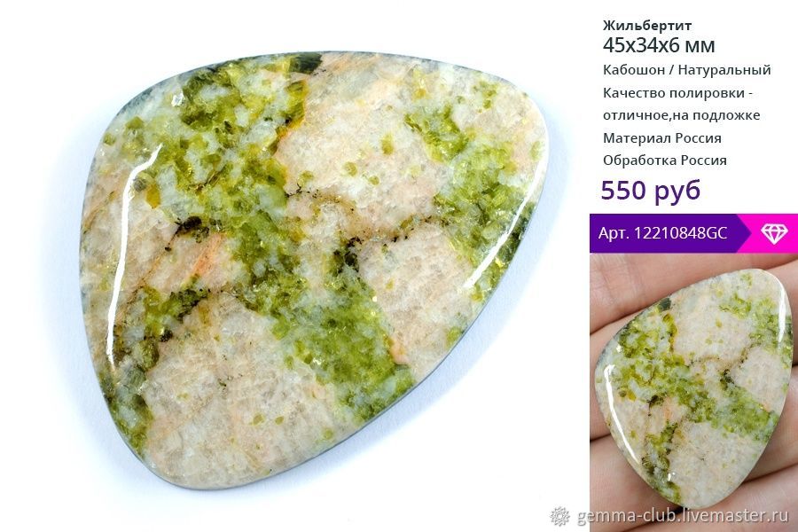Click the 45х34х6 мм dimensions text
The width and height of the screenshot is (798, 532).
[x=659, y=45]
